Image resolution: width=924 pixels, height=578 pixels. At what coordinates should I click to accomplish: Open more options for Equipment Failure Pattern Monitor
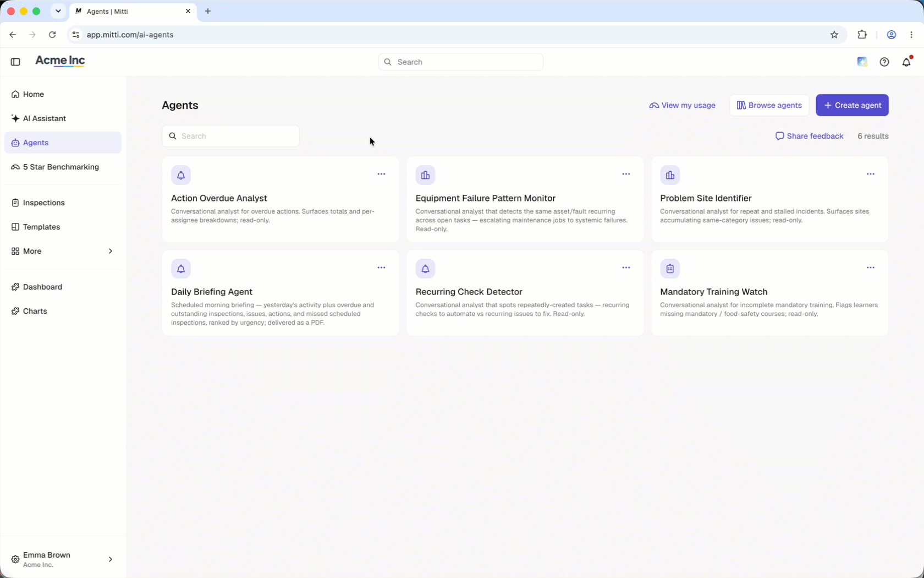626,174
